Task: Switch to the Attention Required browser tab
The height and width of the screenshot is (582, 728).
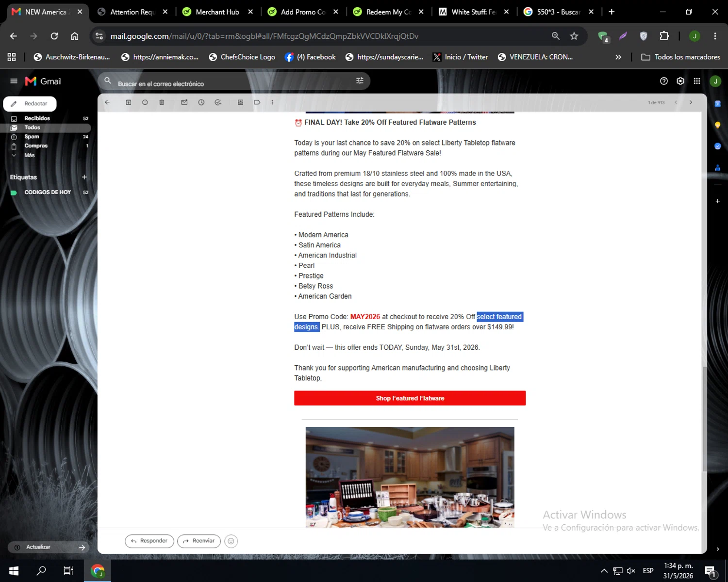Action: click(x=132, y=12)
